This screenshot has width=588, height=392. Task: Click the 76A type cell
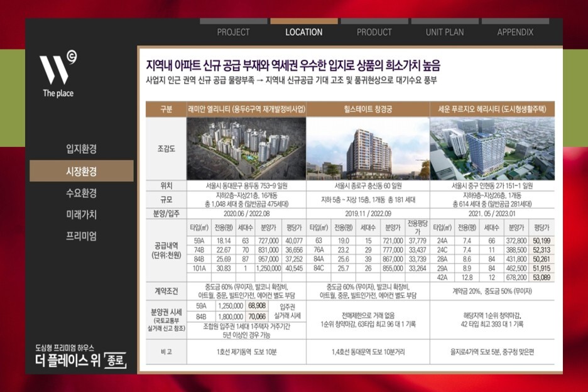click(x=318, y=250)
